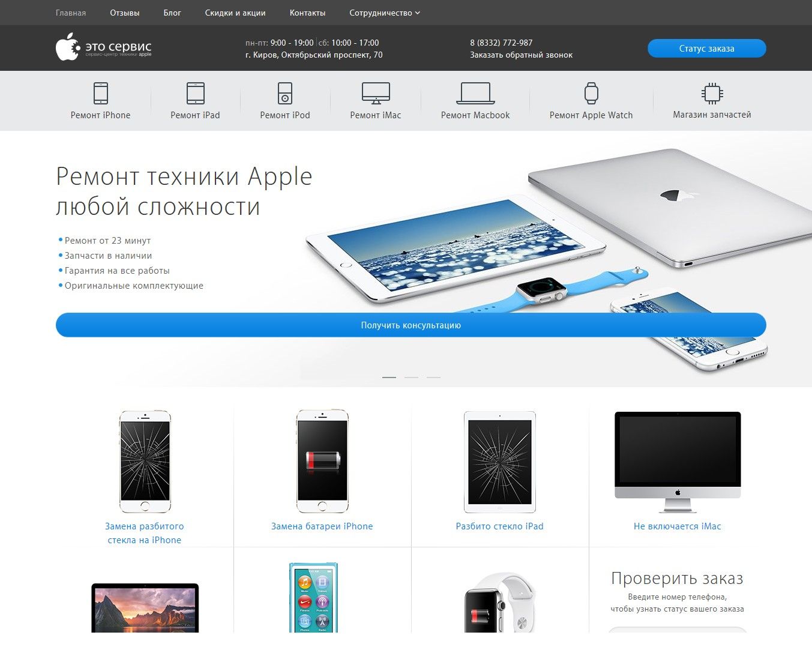Open the Блог menu item

click(x=172, y=13)
